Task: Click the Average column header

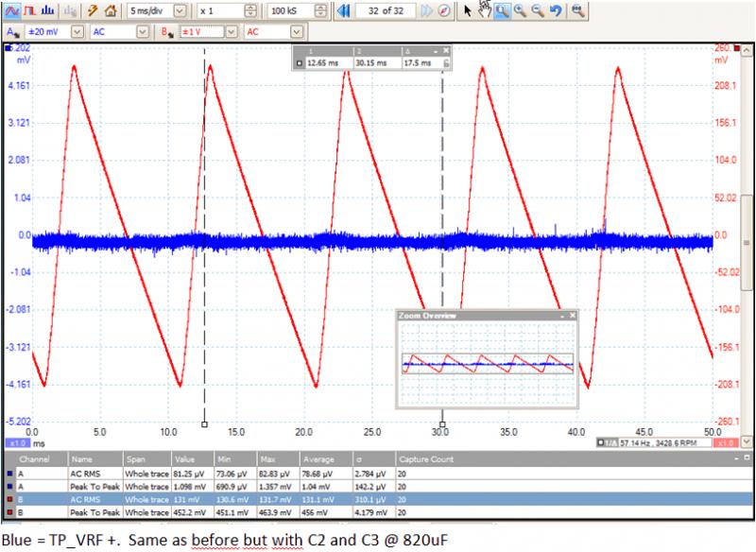Action: pyautogui.click(x=318, y=459)
